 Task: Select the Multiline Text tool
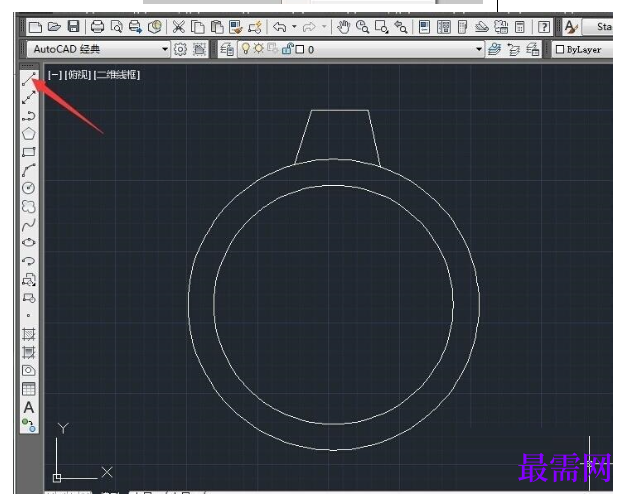coord(29,407)
